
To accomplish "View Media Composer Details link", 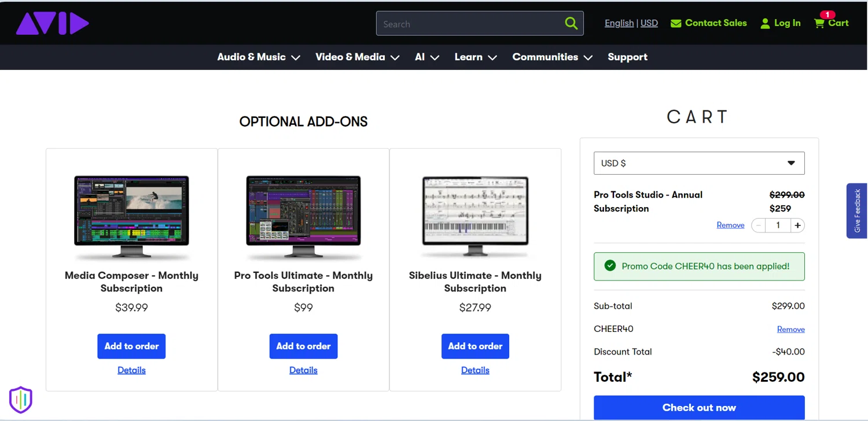I will tap(131, 370).
